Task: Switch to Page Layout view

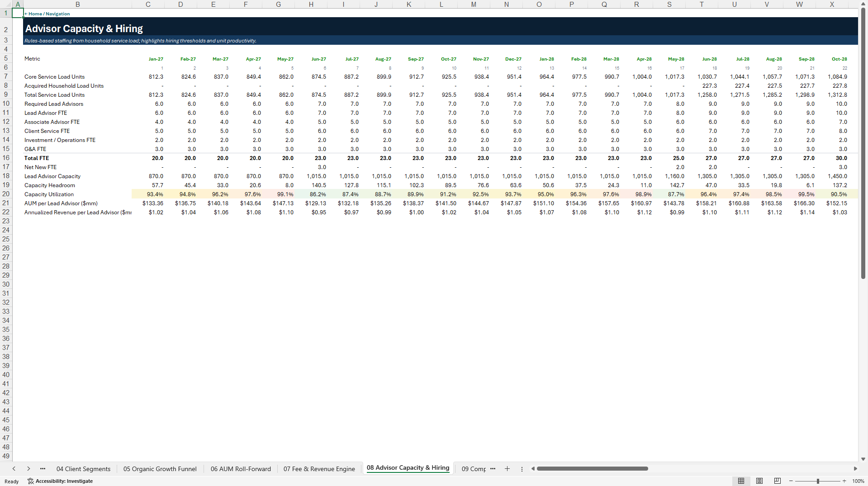Action: [x=759, y=481]
